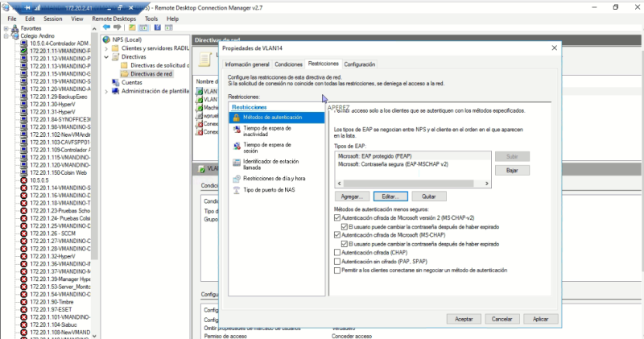The height and width of the screenshot is (339, 644).
Task: Expand Administración de plantillas node
Action: 106,91
